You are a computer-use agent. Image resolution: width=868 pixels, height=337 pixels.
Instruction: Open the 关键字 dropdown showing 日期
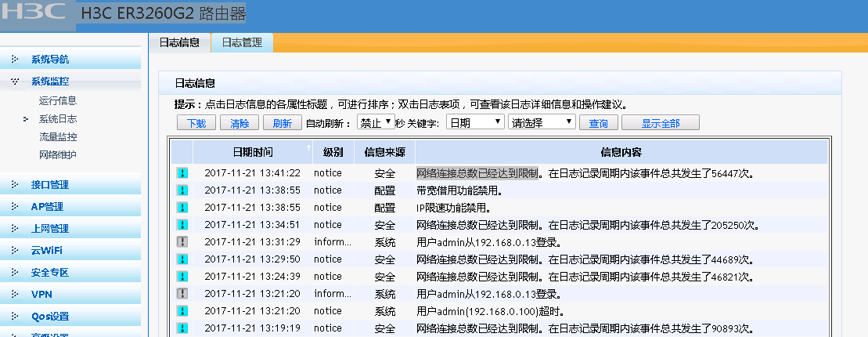pos(475,122)
